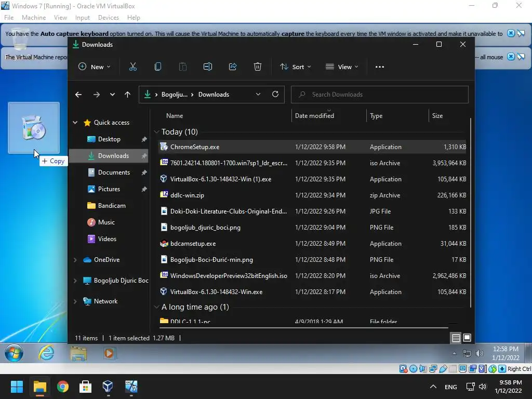The image size is (532, 399).
Task: Sort by the Size column header
Action: (x=437, y=116)
